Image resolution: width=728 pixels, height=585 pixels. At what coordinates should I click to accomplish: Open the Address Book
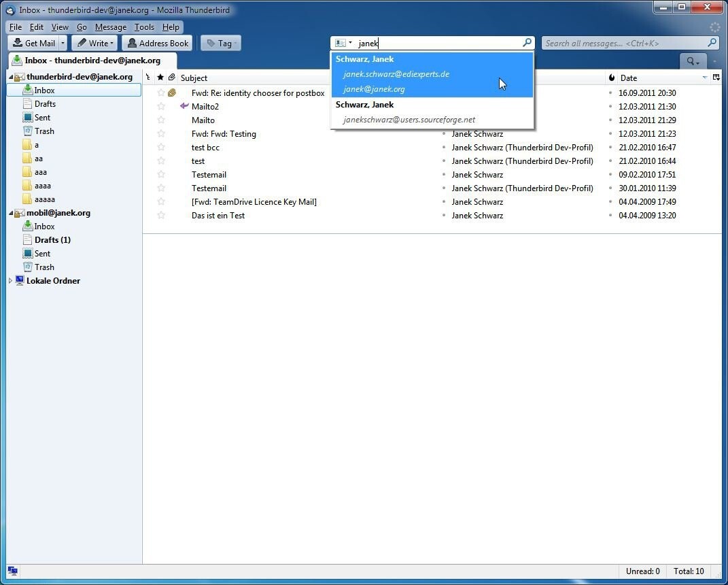[157, 43]
